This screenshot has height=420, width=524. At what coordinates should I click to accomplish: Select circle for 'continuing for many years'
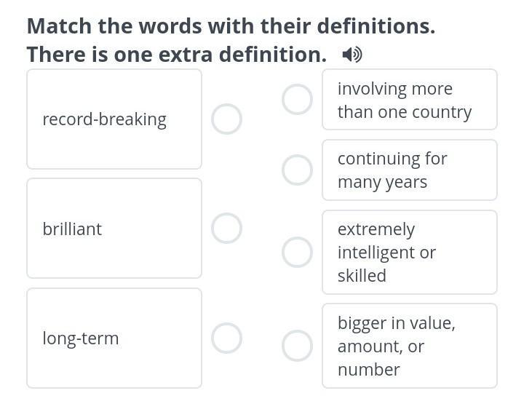point(297,170)
